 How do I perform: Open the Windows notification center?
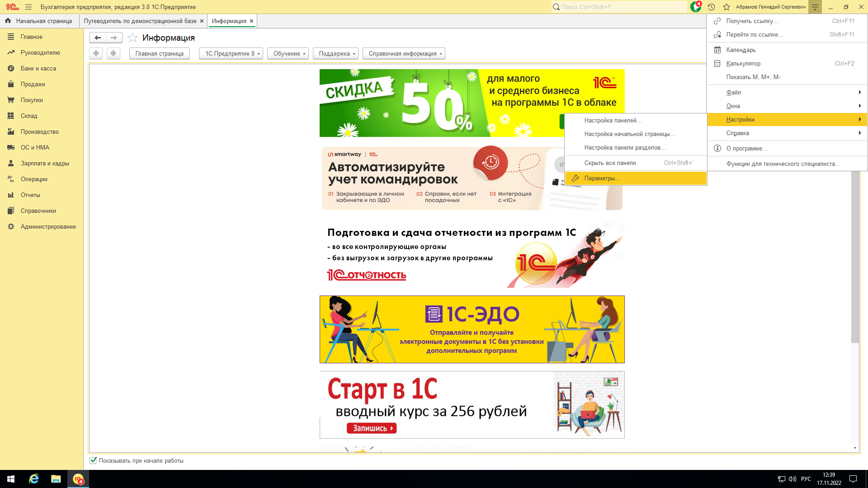(x=853, y=479)
